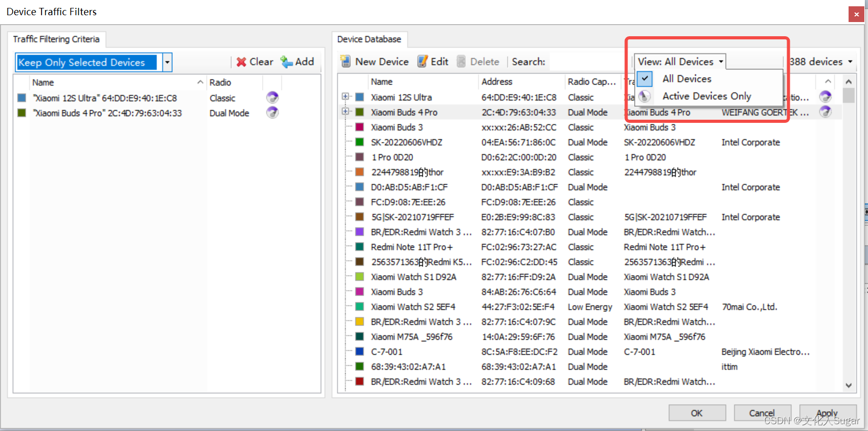Close the Device Traffic Filters dialog
Viewport: 868px width, 431px height.
point(856,14)
